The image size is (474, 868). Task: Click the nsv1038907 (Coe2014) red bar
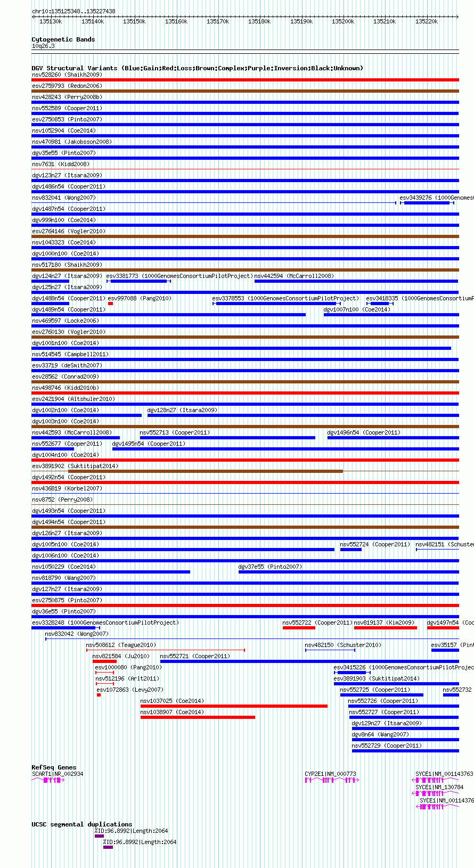coord(198,717)
